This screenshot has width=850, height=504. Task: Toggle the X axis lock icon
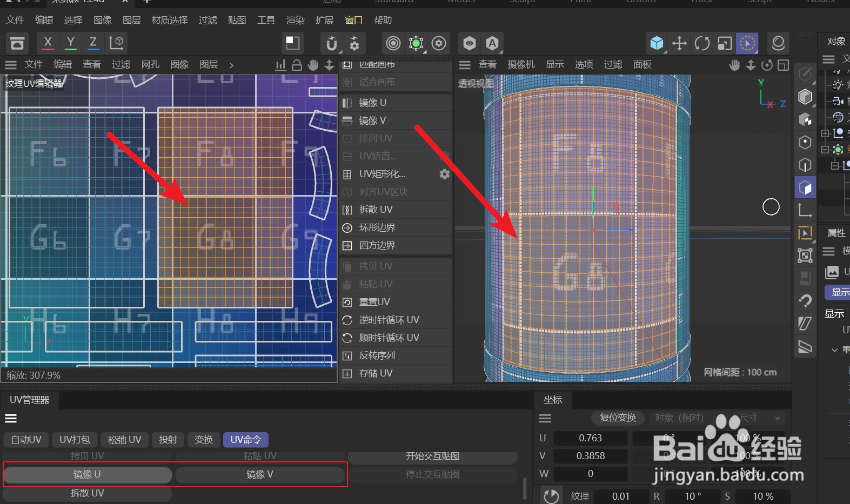pyautogui.click(x=48, y=43)
